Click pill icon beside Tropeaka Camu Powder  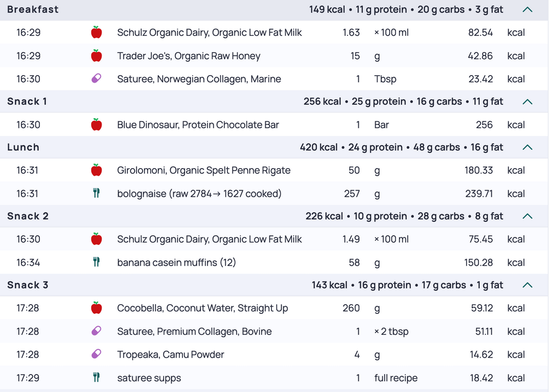(96, 354)
